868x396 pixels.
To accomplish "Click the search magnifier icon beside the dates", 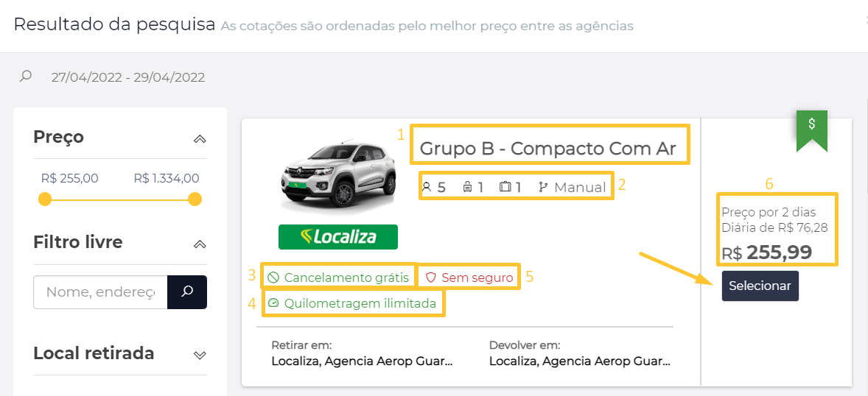I will (26, 77).
